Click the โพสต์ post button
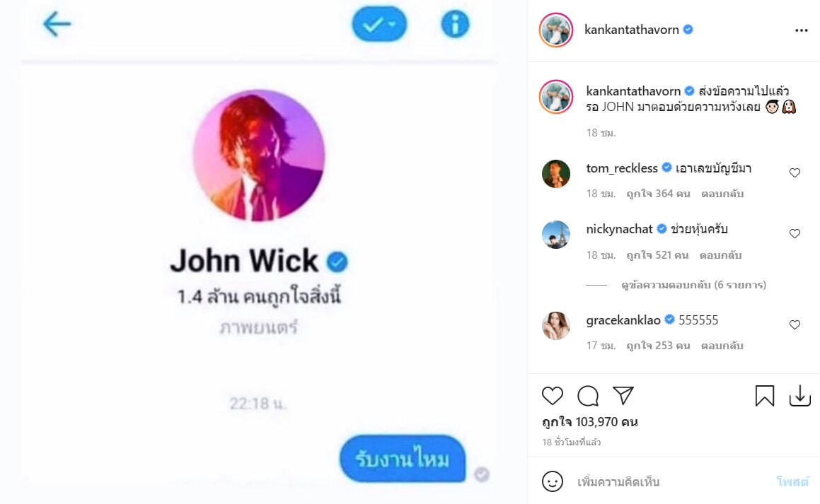 (x=792, y=481)
